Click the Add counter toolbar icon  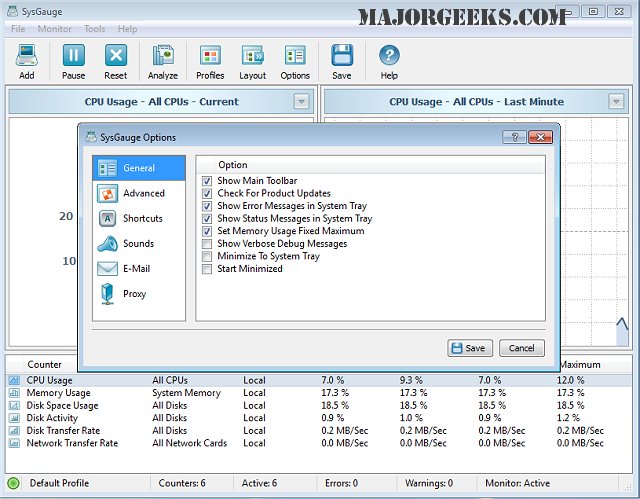[27, 61]
